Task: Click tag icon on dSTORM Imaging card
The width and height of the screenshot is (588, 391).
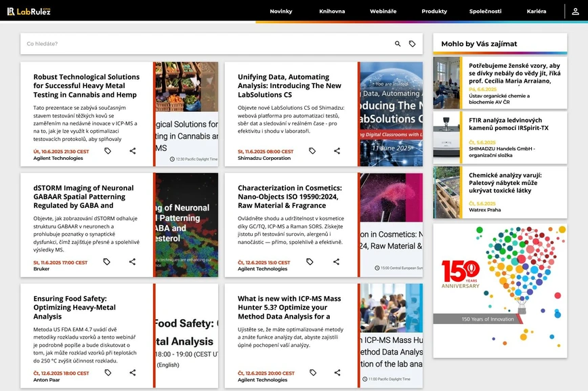Action: [x=106, y=262]
